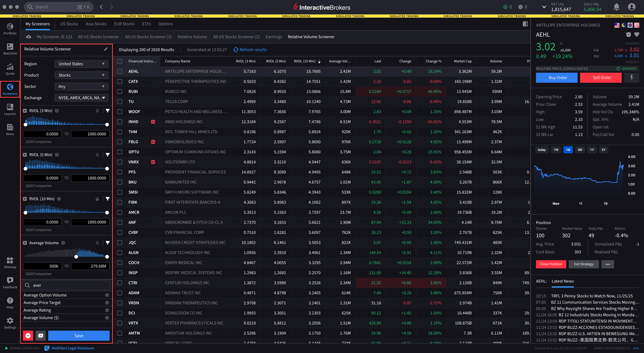The width and height of the screenshot is (644, 353).
Task: Add AEHL to favorites with heart icon
Action: tap(637, 35)
